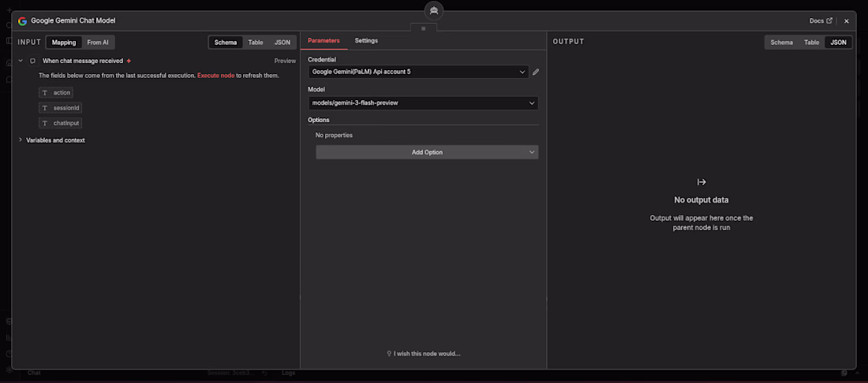Viewport: 868px width, 383px height.
Task: Click the AI agent robot icon at top
Action: tap(433, 10)
